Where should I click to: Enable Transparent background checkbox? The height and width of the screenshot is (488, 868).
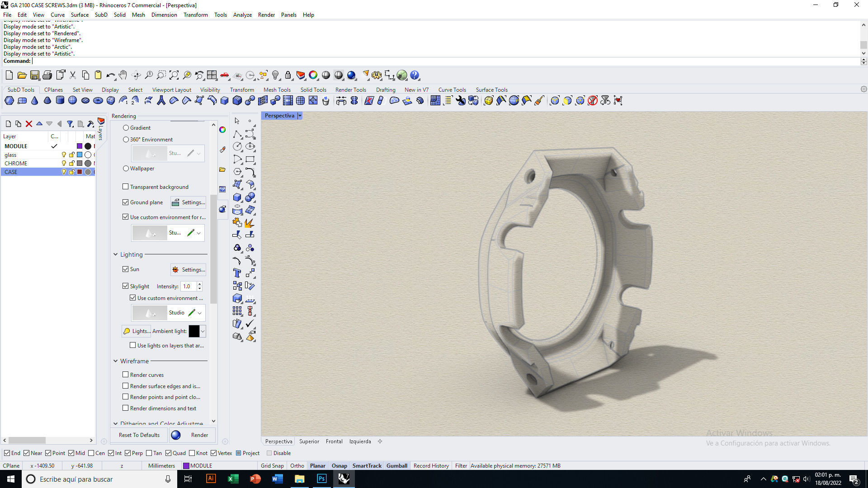point(126,187)
